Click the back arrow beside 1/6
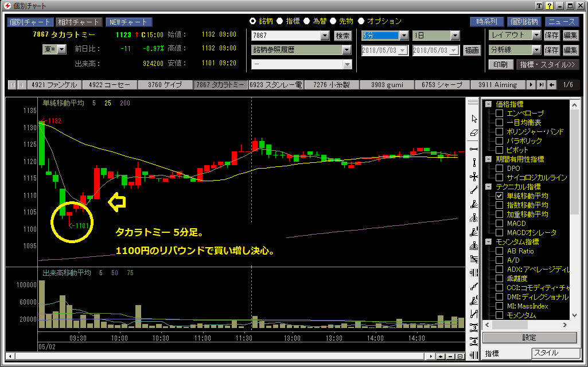 click(552, 85)
